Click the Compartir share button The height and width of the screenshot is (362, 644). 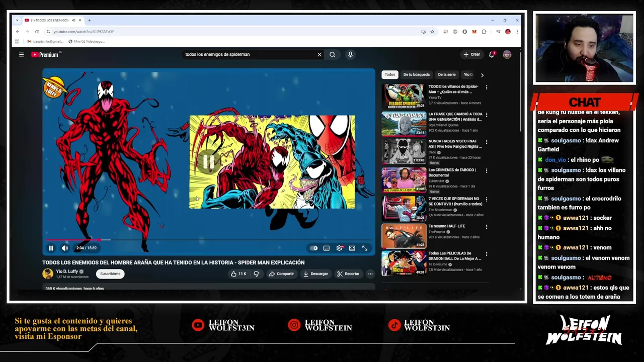[x=281, y=274]
